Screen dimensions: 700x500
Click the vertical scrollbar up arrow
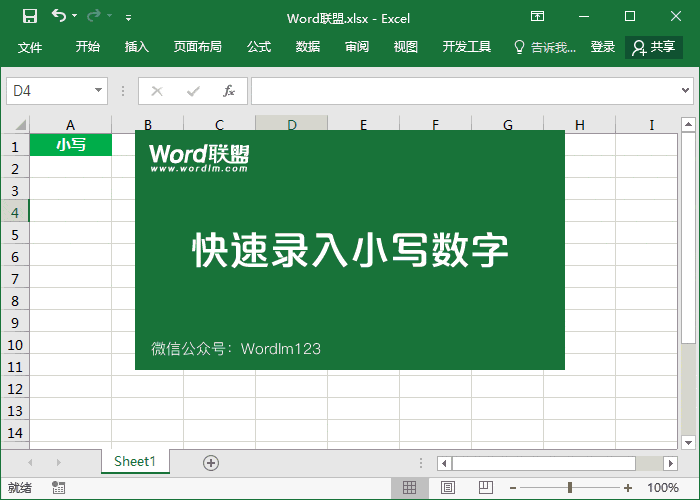(x=688, y=124)
